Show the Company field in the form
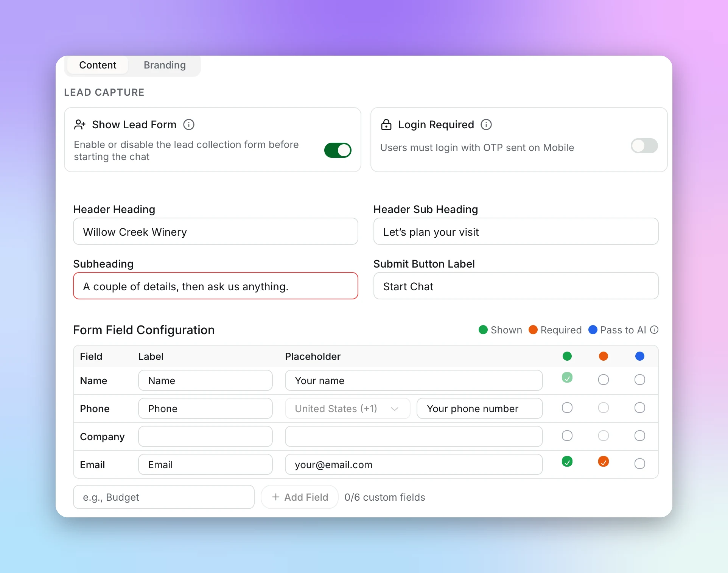Image resolution: width=728 pixels, height=573 pixels. pyautogui.click(x=567, y=436)
